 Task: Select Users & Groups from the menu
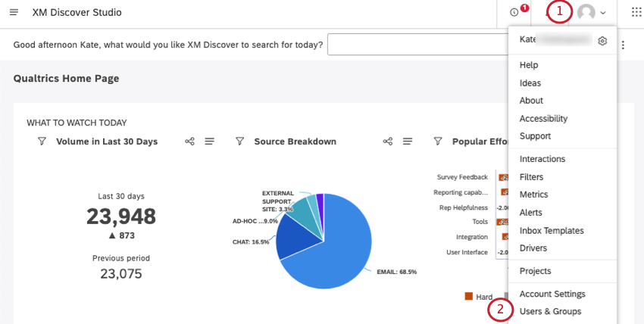click(x=550, y=311)
